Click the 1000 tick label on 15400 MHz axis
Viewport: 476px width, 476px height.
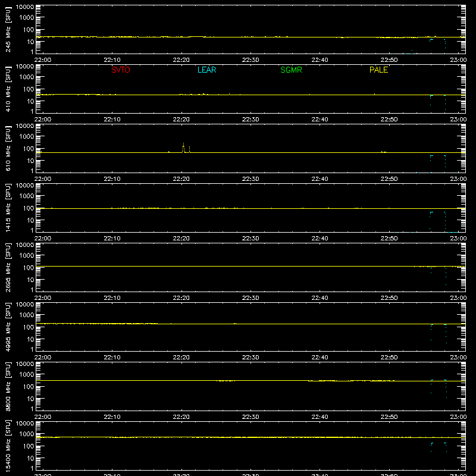tap(27, 434)
